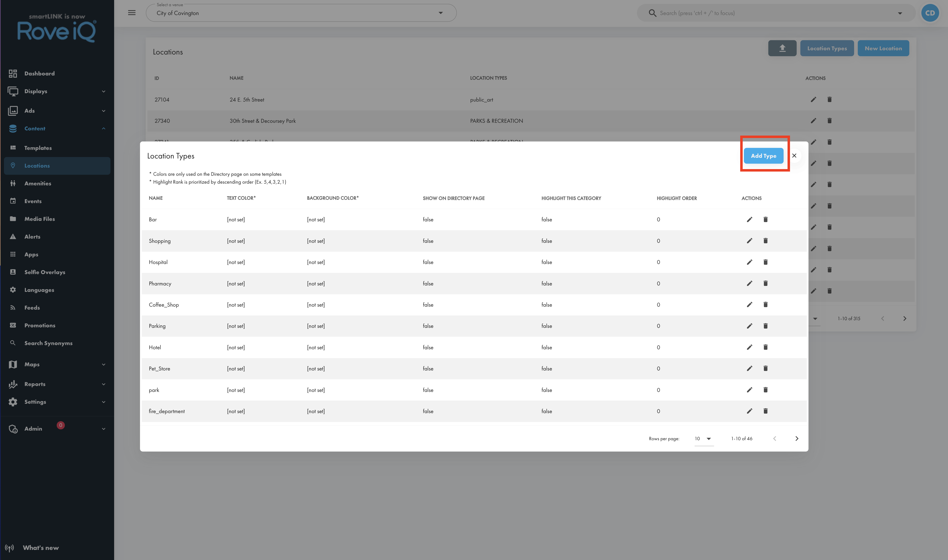This screenshot has height=560, width=948.
Task: Delete the Hotel location type
Action: tap(765, 347)
